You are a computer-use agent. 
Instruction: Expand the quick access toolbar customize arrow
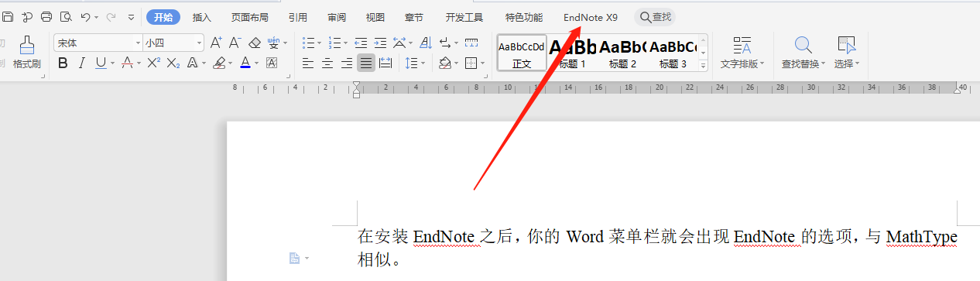130,16
